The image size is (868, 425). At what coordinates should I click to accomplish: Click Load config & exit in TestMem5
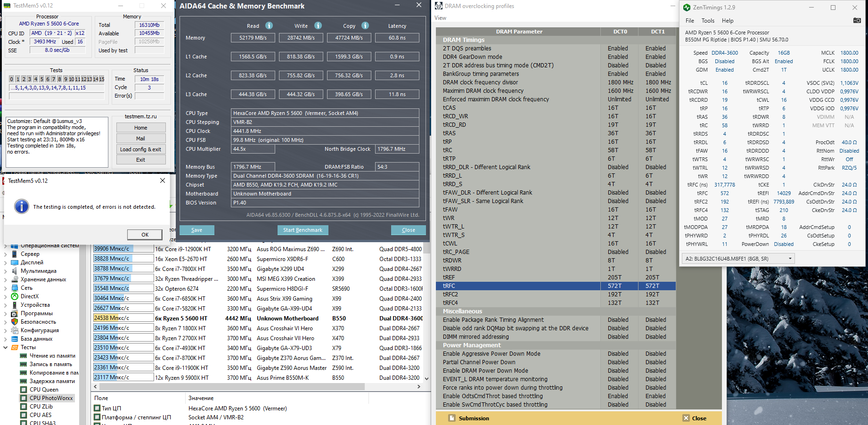(141, 149)
